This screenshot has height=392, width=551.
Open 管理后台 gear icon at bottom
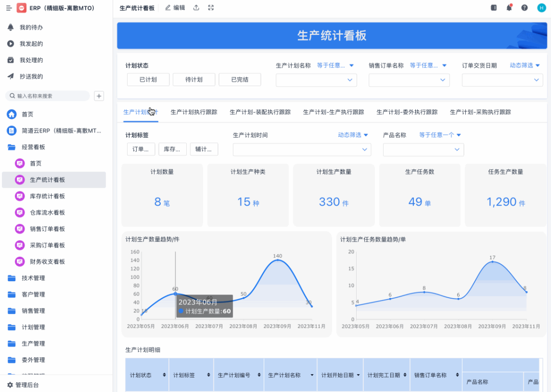[x=10, y=385]
